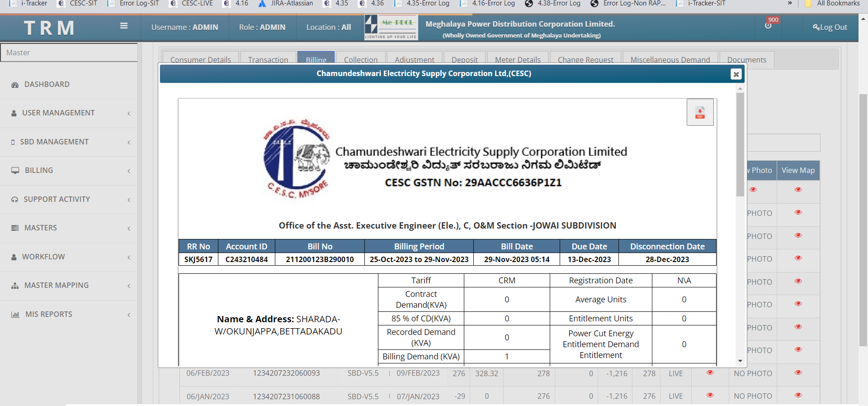Close the CESC bill popup dialog
The image size is (868, 406).
tap(736, 74)
